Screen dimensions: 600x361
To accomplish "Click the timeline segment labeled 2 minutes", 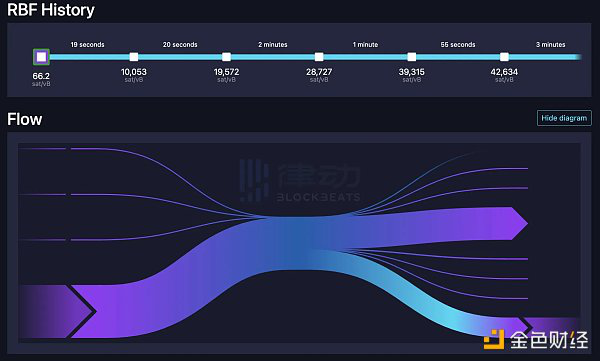I will pos(272,57).
